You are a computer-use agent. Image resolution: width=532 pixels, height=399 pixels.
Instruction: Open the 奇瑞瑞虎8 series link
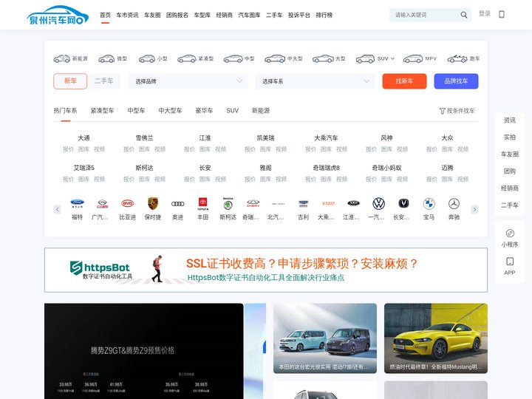326,168
